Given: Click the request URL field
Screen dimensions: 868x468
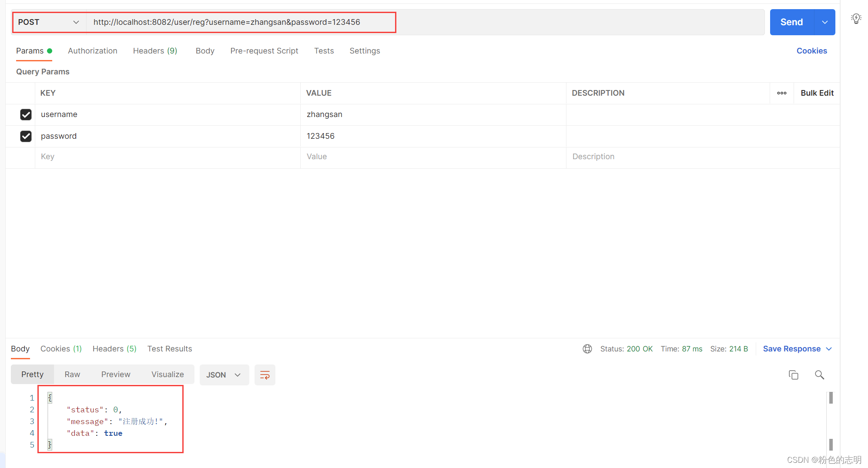Looking at the screenshot, I should point(425,22).
